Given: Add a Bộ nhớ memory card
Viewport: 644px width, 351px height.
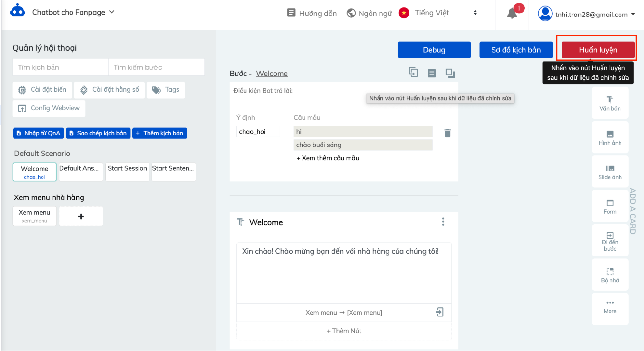Looking at the screenshot, I should click(x=610, y=275).
